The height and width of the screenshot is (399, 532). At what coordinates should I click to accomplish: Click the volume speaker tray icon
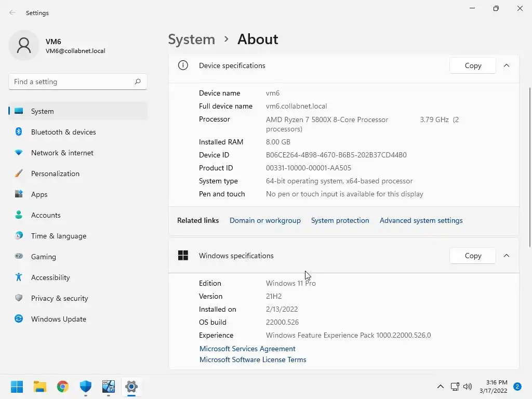tap(468, 387)
